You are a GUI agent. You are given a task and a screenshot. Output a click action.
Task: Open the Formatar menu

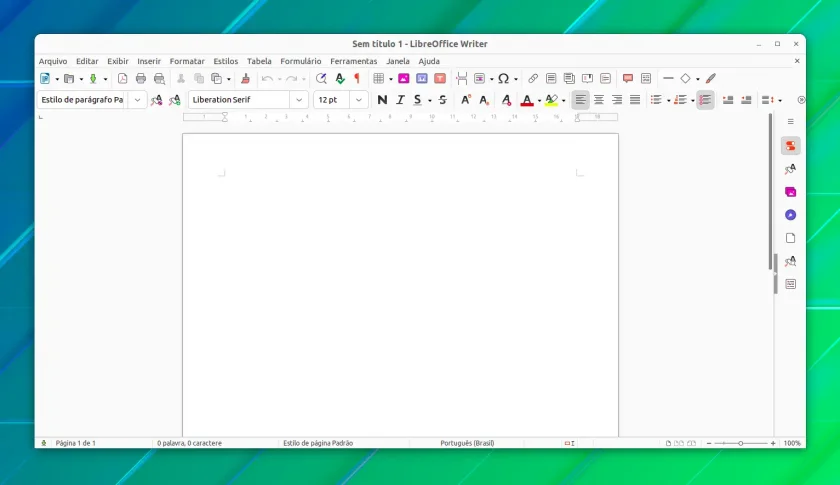click(187, 61)
